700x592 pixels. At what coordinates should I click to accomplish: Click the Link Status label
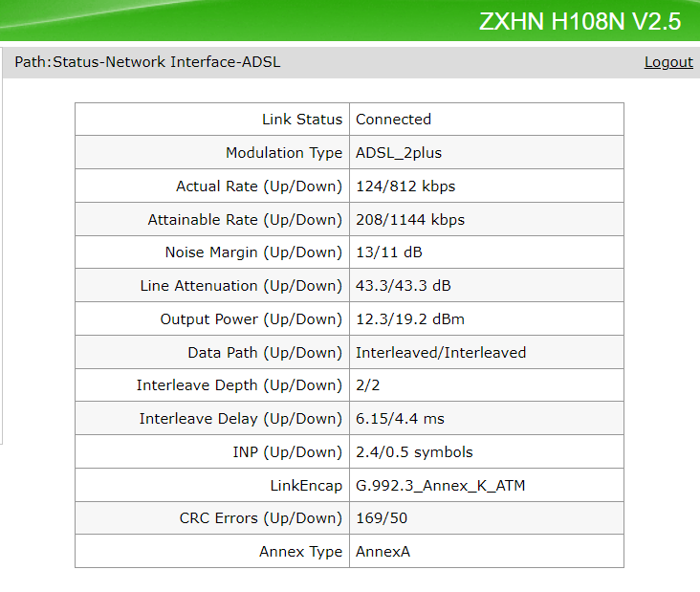(x=301, y=120)
